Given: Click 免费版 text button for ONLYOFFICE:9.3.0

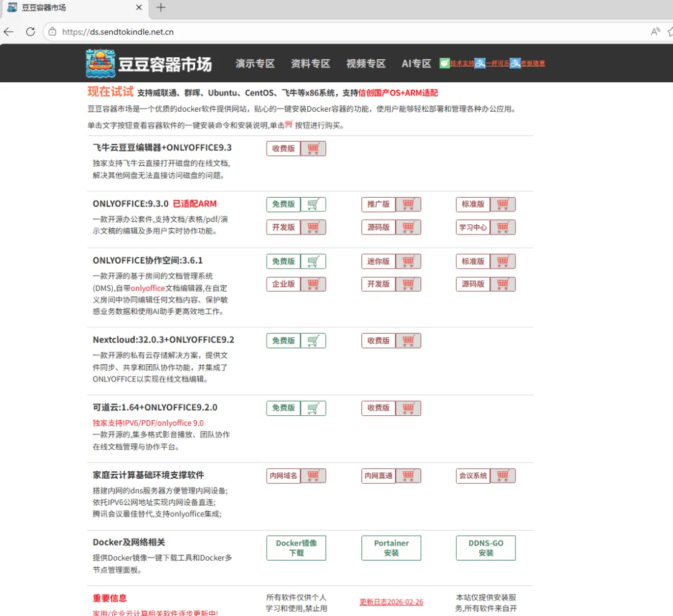Looking at the screenshot, I should [x=284, y=205].
